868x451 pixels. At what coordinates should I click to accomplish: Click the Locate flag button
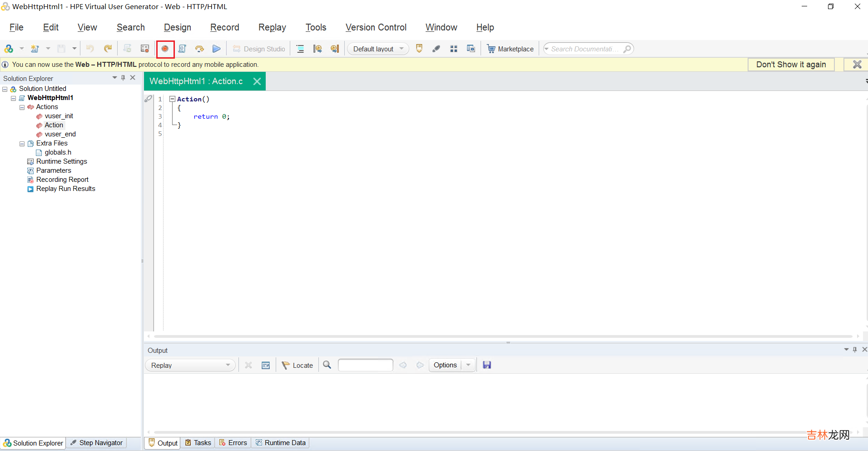298,365
